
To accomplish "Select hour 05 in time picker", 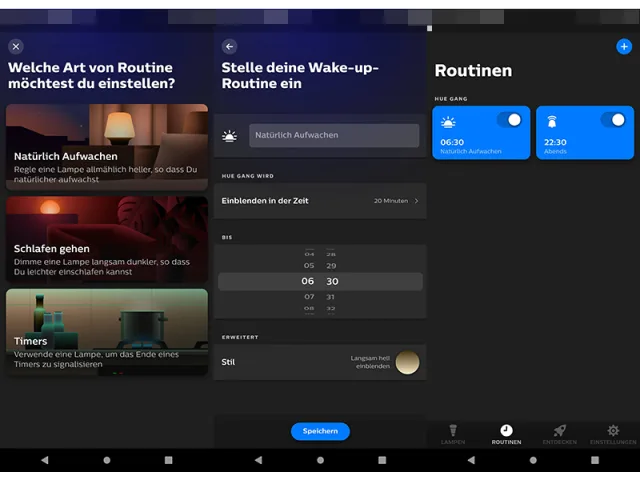I will tap(309, 266).
